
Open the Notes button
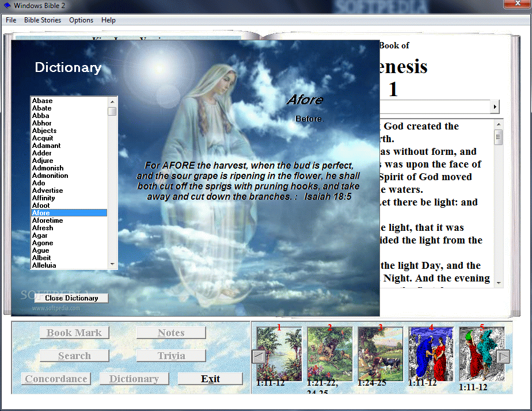coord(171,333)
